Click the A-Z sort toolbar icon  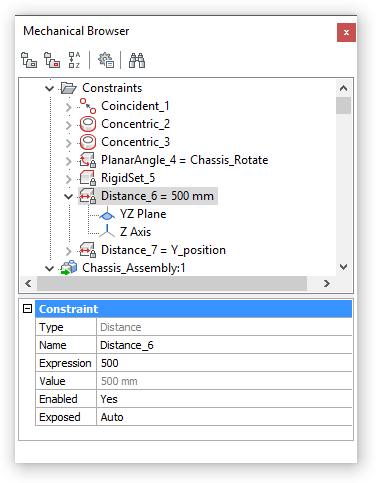(74, 60)
